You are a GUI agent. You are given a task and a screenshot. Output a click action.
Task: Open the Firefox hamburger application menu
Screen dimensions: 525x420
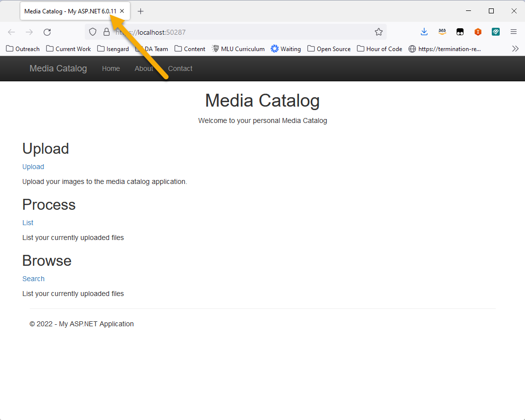click(x=514, y=32)
